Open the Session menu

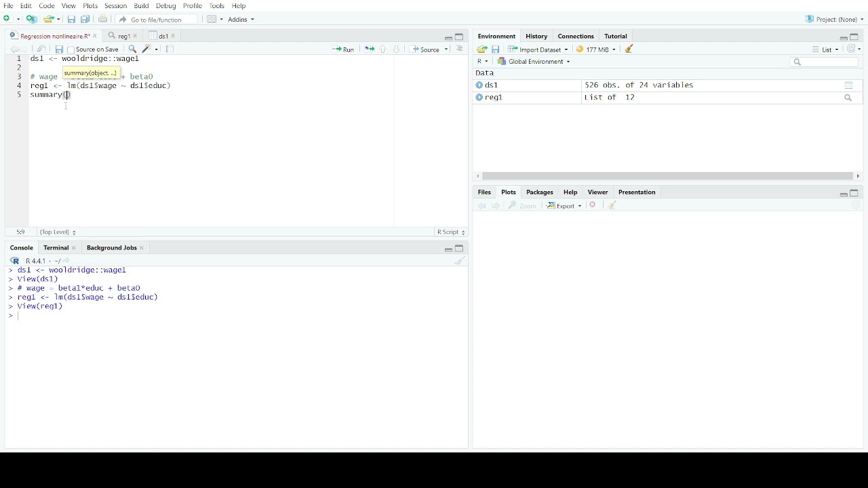116,6
